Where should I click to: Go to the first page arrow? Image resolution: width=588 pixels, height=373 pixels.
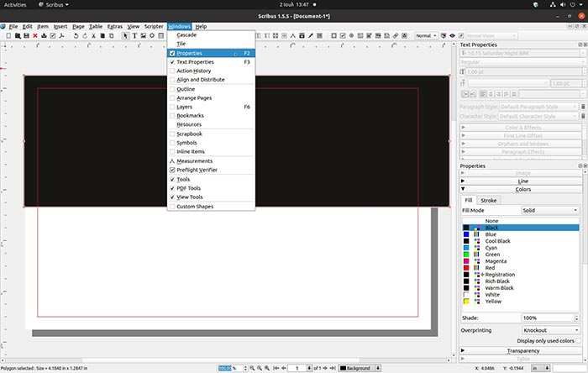click(x=276, y=368)
